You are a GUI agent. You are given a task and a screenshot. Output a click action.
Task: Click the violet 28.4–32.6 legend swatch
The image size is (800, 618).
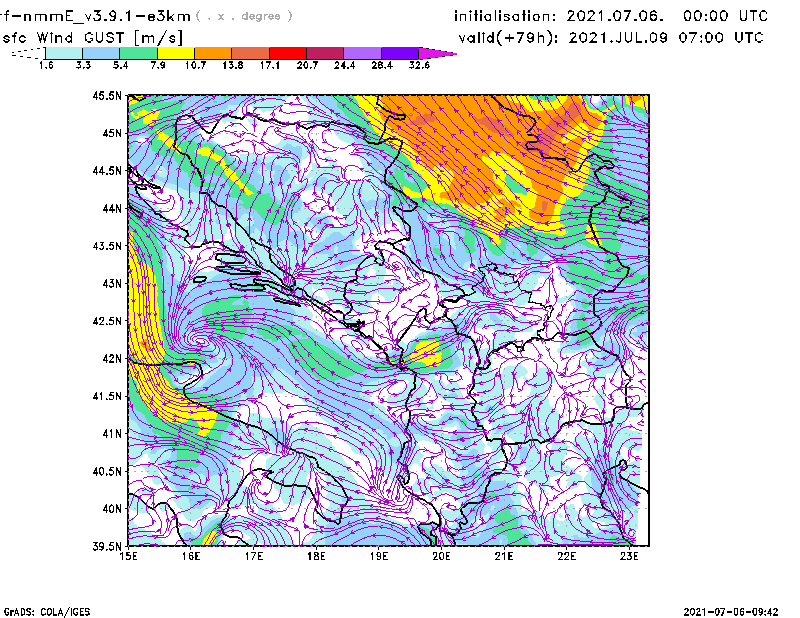click(x=400, y=53)
